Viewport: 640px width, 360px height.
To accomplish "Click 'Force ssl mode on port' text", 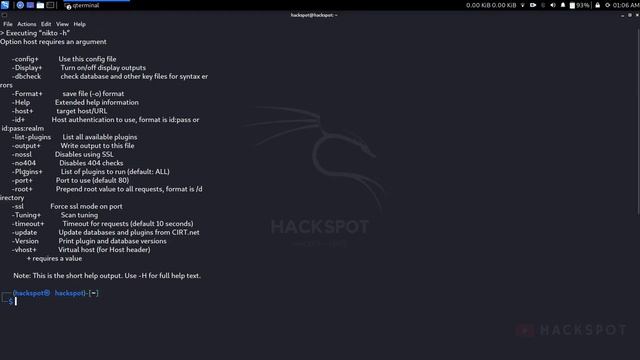I will (86, 207).
